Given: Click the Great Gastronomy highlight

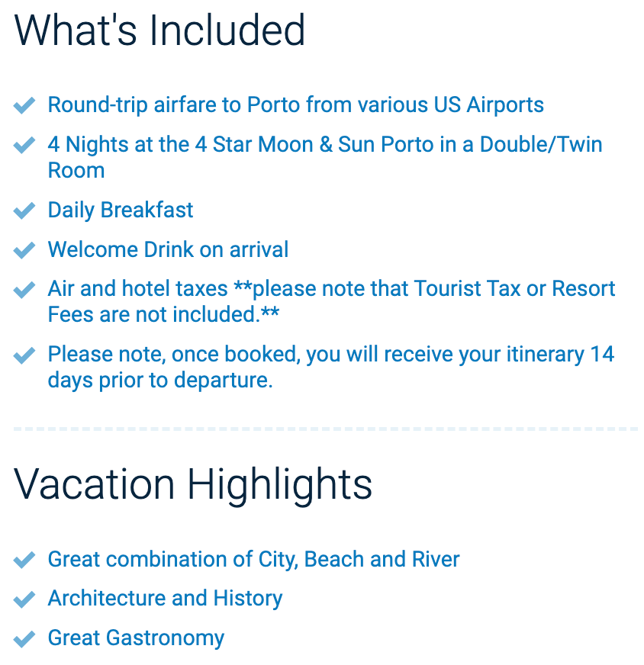Looking at the screenshot, I should tap(136, 638).
